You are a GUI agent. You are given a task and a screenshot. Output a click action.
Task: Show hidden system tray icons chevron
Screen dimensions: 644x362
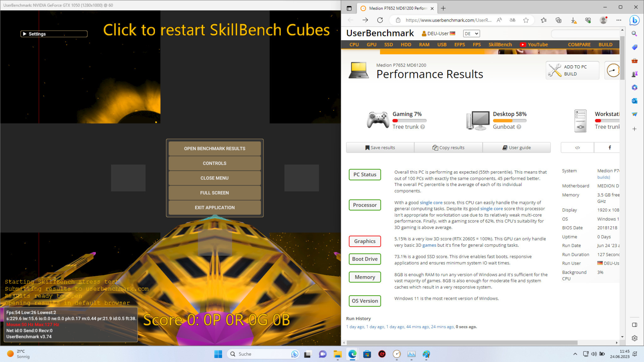pyautogui.click(x=575, y=354)
